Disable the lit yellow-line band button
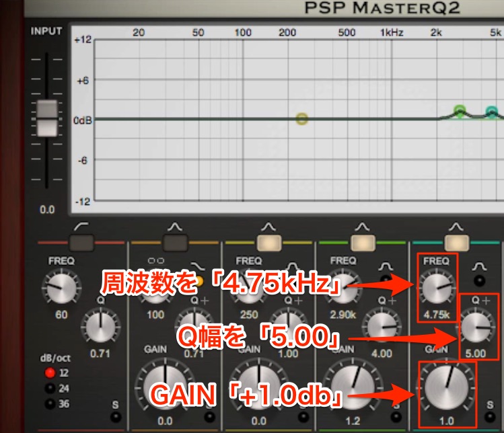This screenshot has width=504, height=433. (269, 243)
